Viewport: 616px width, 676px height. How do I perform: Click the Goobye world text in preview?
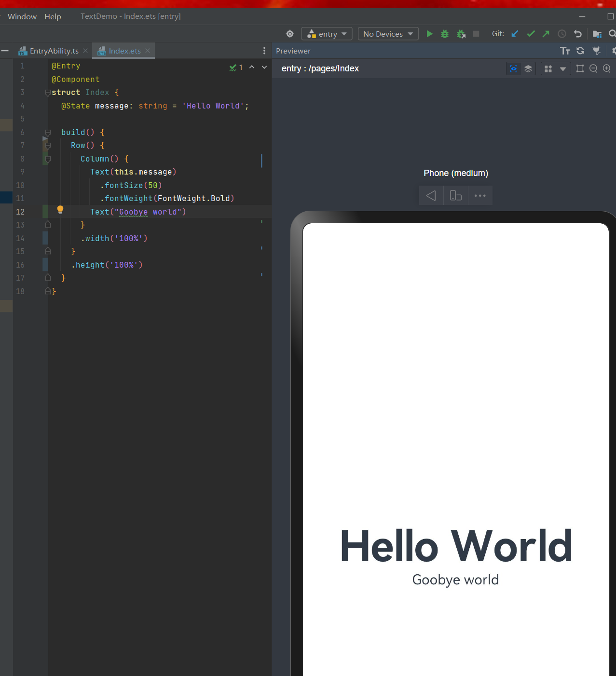click(x=455, y=580)
